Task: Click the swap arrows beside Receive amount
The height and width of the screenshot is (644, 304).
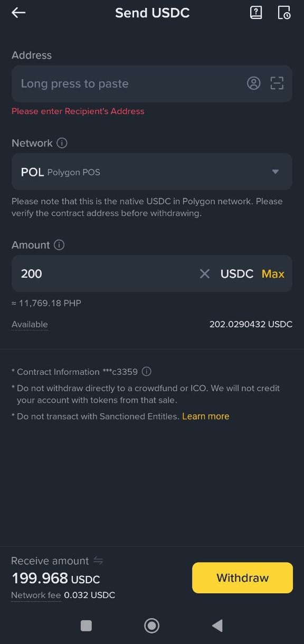Action: 100,561
